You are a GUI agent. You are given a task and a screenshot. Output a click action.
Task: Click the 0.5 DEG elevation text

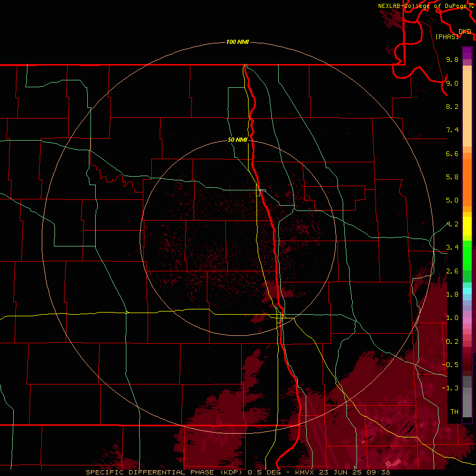(264, 472)
